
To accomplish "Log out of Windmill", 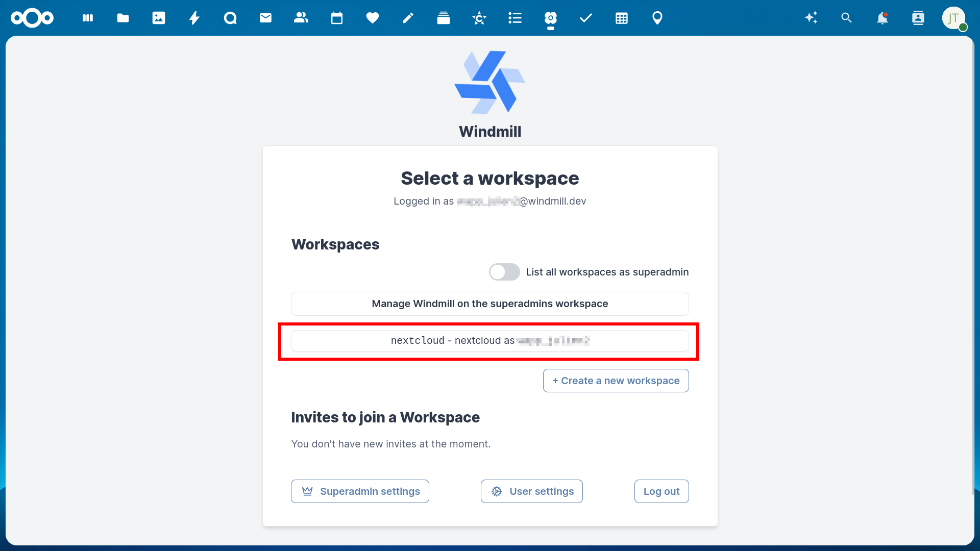I will click(661, 491).
